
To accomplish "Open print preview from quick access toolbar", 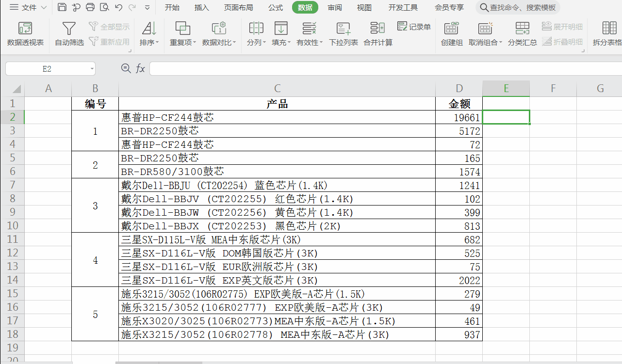I will pos(104,7).
